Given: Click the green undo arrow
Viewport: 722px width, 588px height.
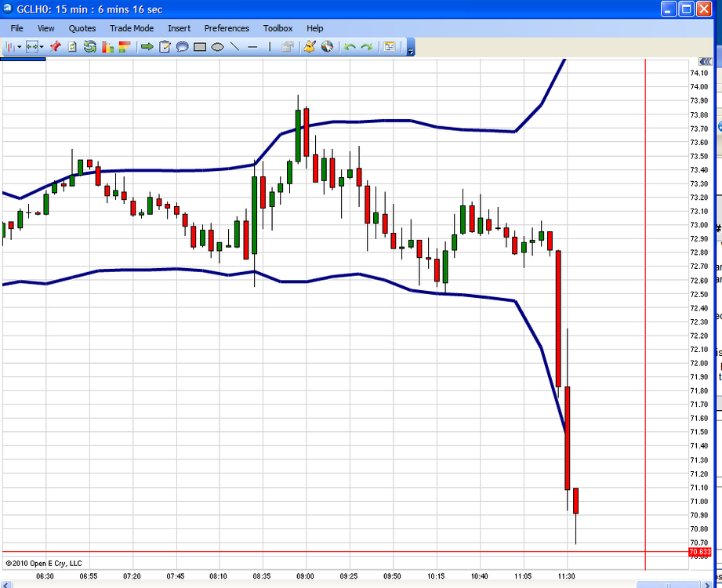Looking at the screenshot, I should pos(350,47).
